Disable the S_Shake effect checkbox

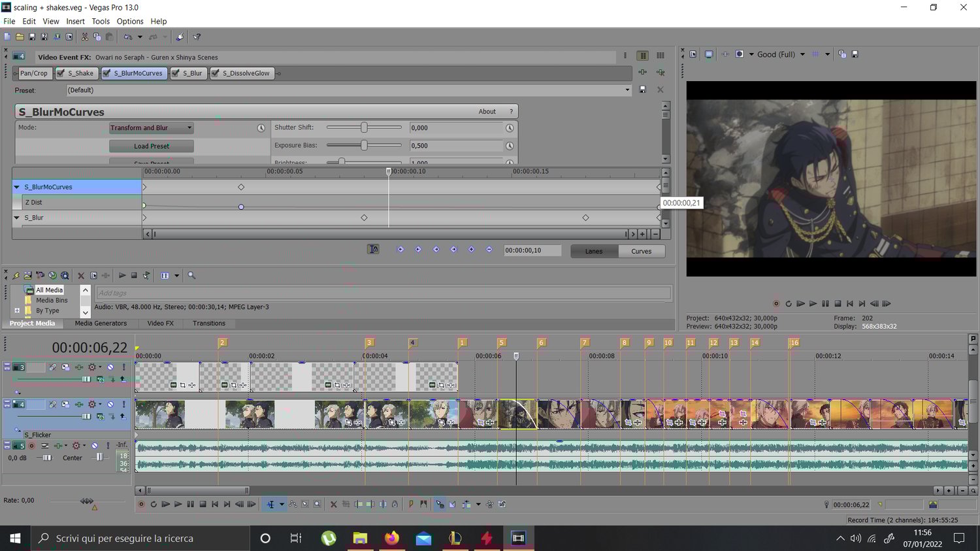[x=60, y=73]
